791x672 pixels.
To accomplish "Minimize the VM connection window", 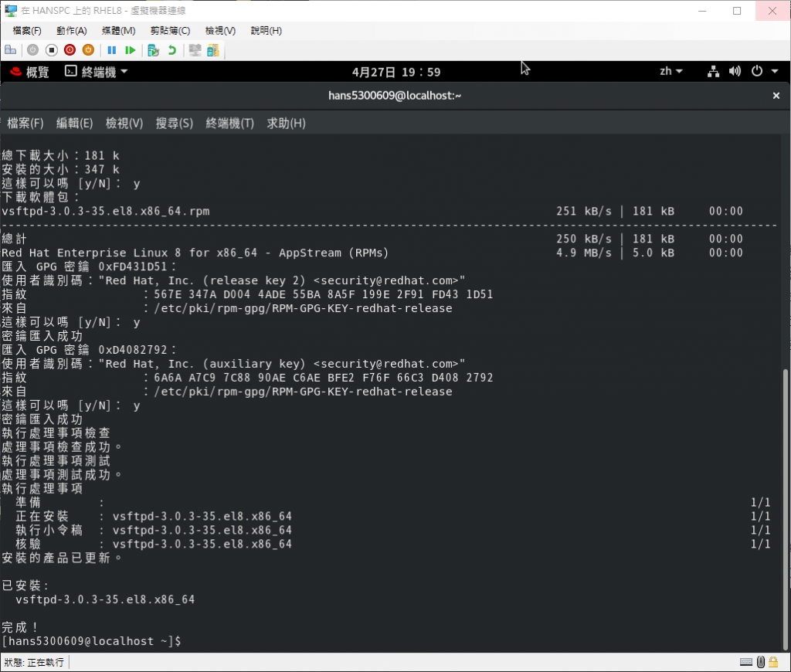I will (x=702, y=11).
